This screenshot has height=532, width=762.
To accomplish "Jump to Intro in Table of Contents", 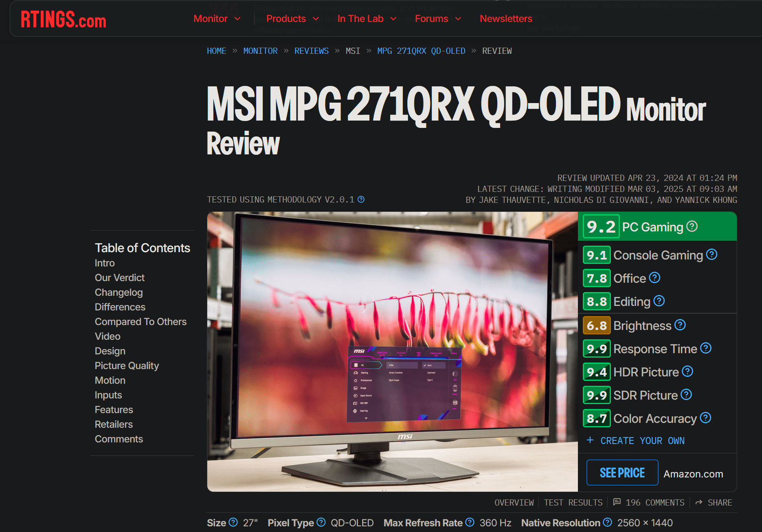I will (105, 263).
